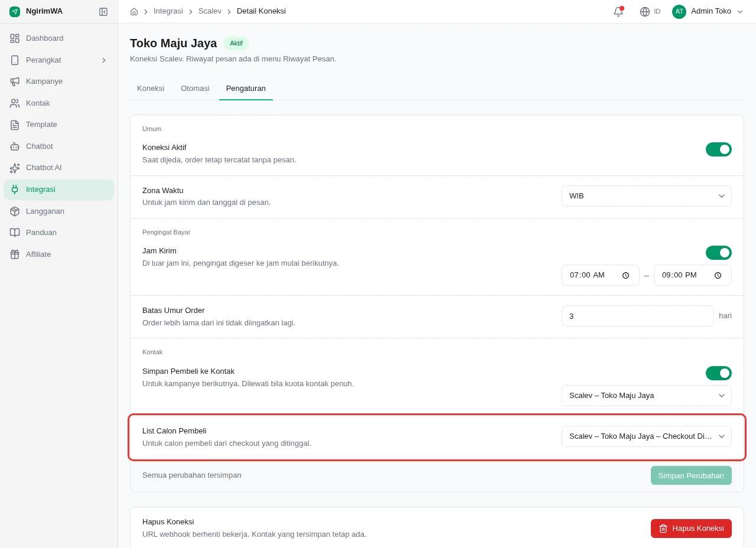
Task: Open Langganan menu item
Action: tap(58, 211)
